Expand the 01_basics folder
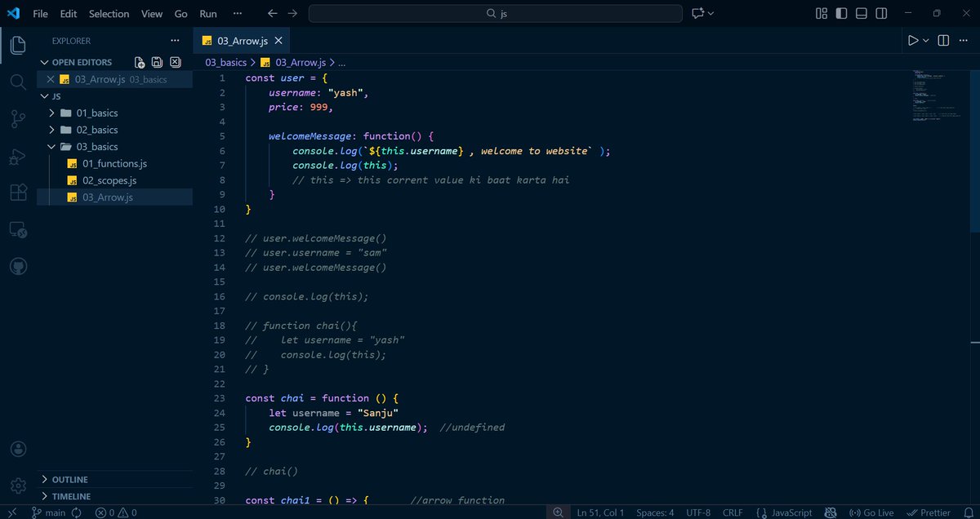Screen dimensions: 980x519 tap(53, 113)
